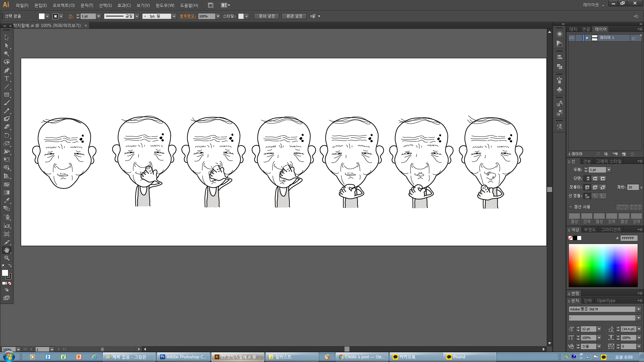Viewport: 644px width, 362px height.
Task: Select the Magic Wand tool
Action: pos(6,54)
